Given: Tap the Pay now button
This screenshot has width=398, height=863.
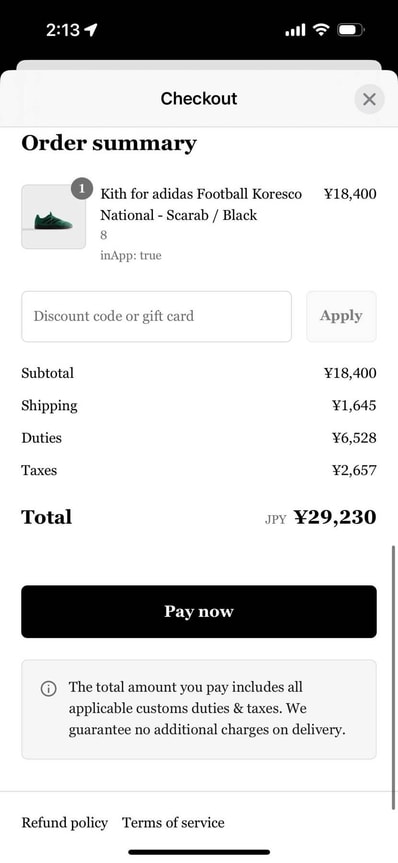Looking at the screenshot, I should point(199,611).
